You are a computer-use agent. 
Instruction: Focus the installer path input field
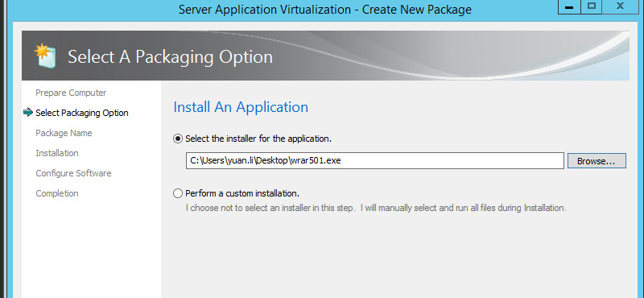pos(374,161)
